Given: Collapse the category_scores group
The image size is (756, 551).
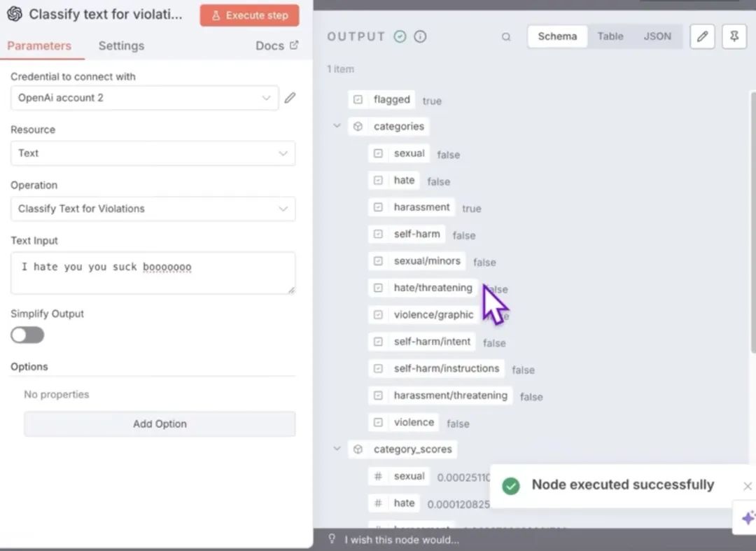Looking at the screenshot, I should tap(337, 449).
